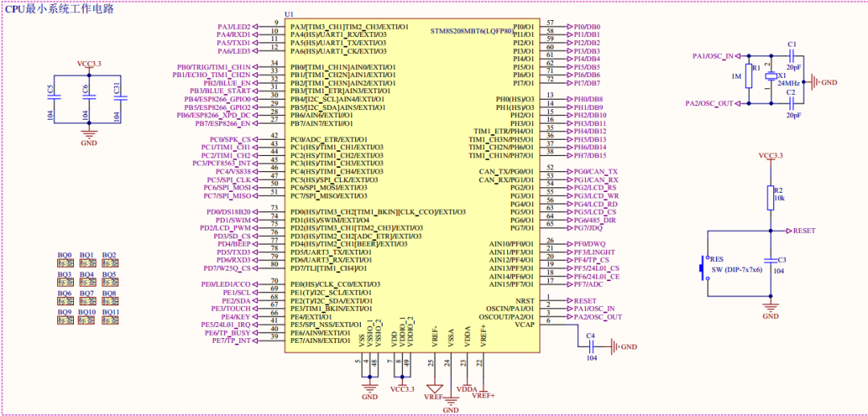Image resolution: width=868 pixels, height=416 pixels.
Task: Select the U1 STM8S208MBT6 chip body
Action: pyautogui.click(x=412, y=185)
